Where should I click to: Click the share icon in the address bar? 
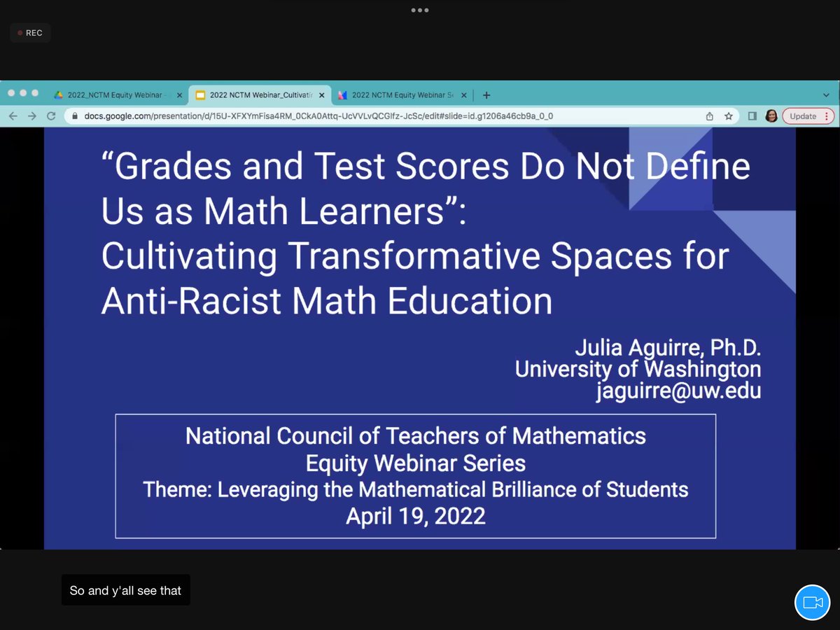click(x=709, y=116)
